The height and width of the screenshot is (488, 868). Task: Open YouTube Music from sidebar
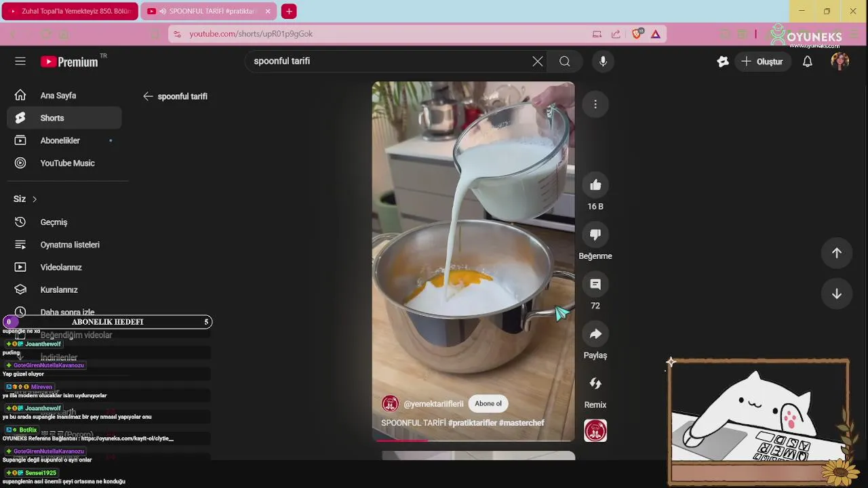(64, 163)
